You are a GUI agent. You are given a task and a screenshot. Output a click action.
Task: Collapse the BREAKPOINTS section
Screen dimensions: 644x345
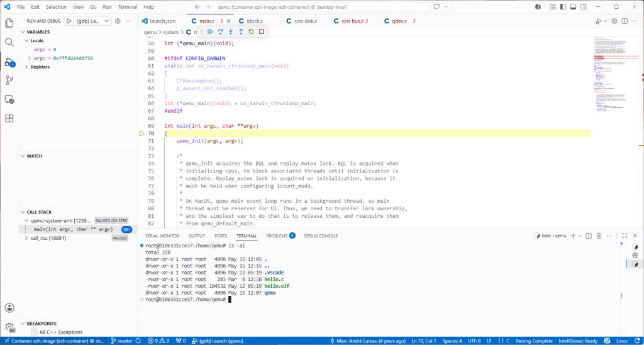(38, 324)
